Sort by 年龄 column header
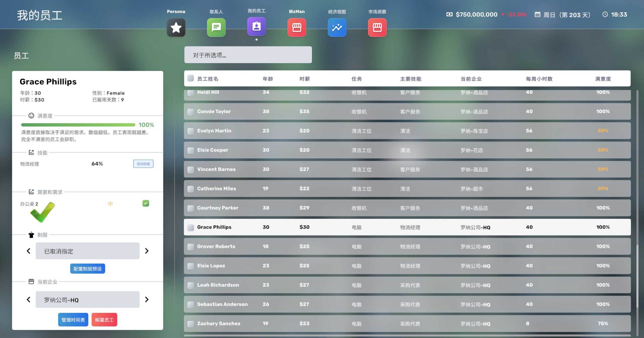 pos(268,79)
